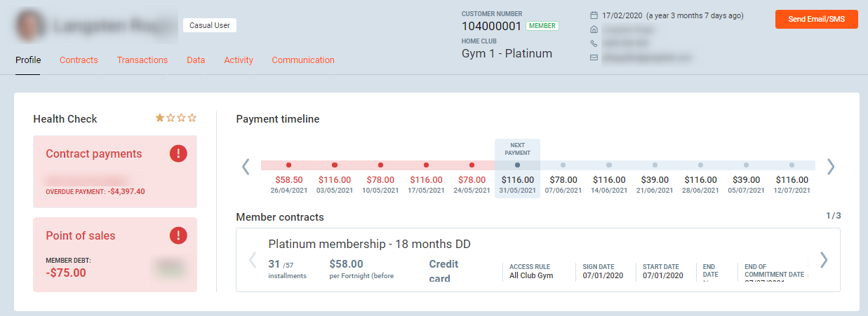Click the Contract payments warning icon
868x316 pixels.
click(x=178, y=154)
